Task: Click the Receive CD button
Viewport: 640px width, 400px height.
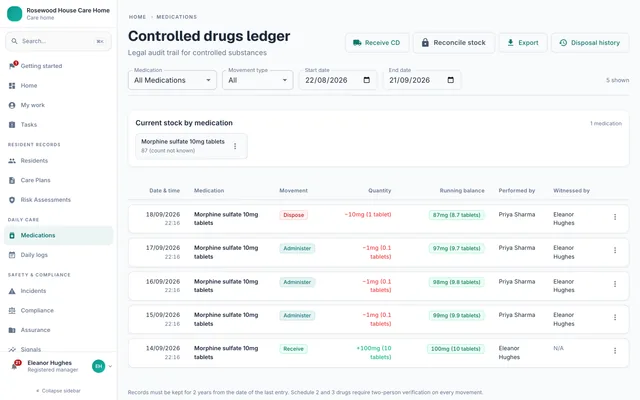Action: click(x=377, y=43)
